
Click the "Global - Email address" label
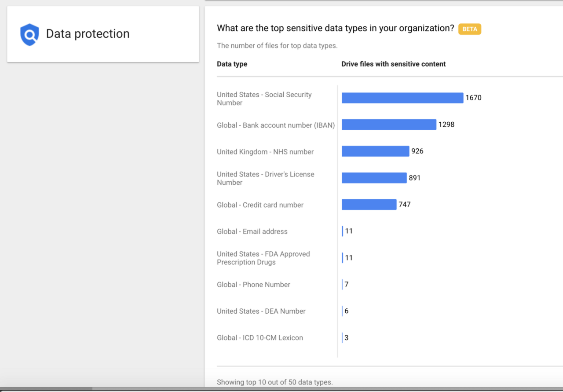tap(252, 231)
